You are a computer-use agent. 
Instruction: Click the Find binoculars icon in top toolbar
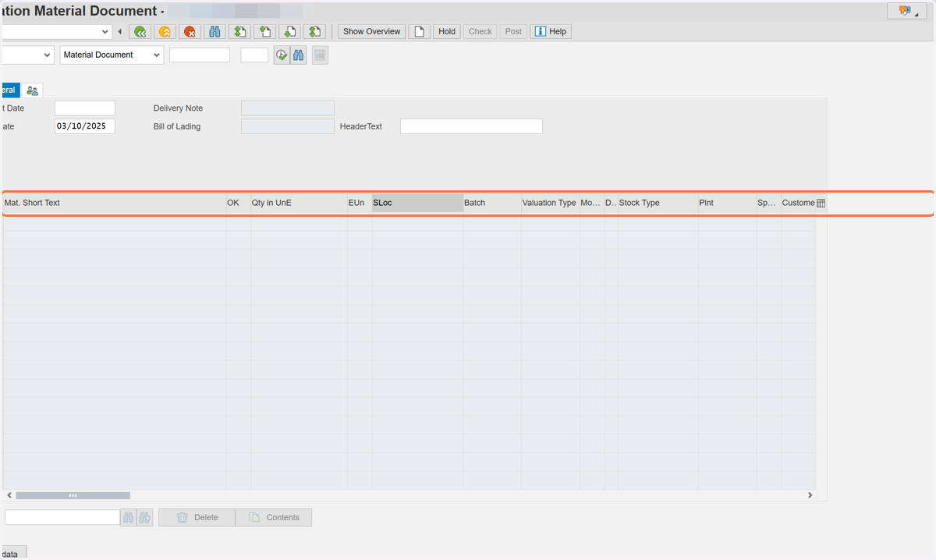click(x=214, y=32)
